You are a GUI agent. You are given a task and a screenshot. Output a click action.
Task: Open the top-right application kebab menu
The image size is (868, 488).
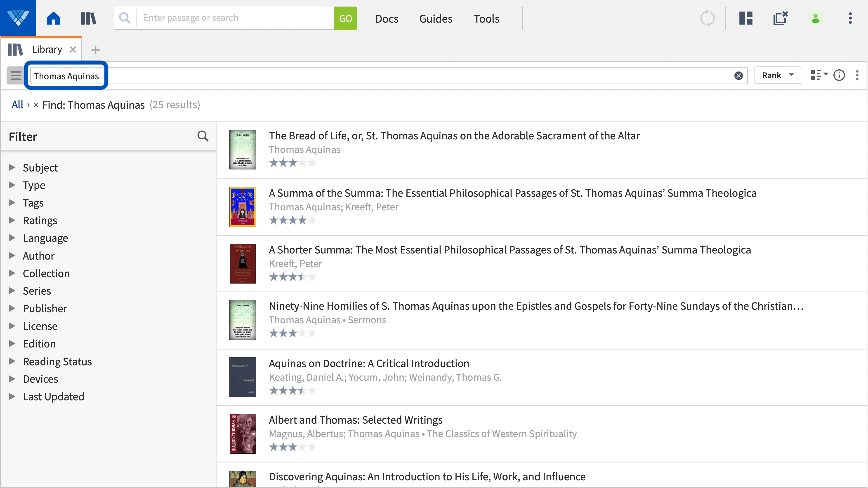[850, 18]
